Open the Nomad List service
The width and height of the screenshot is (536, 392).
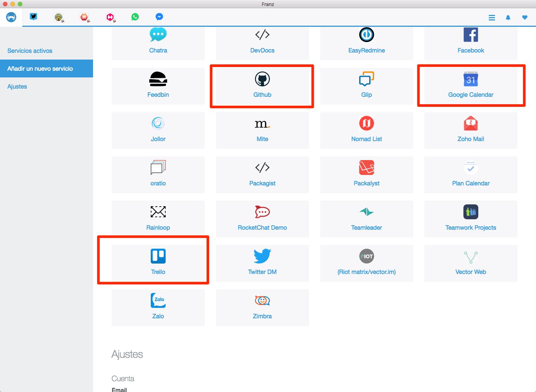coord(366,130)
